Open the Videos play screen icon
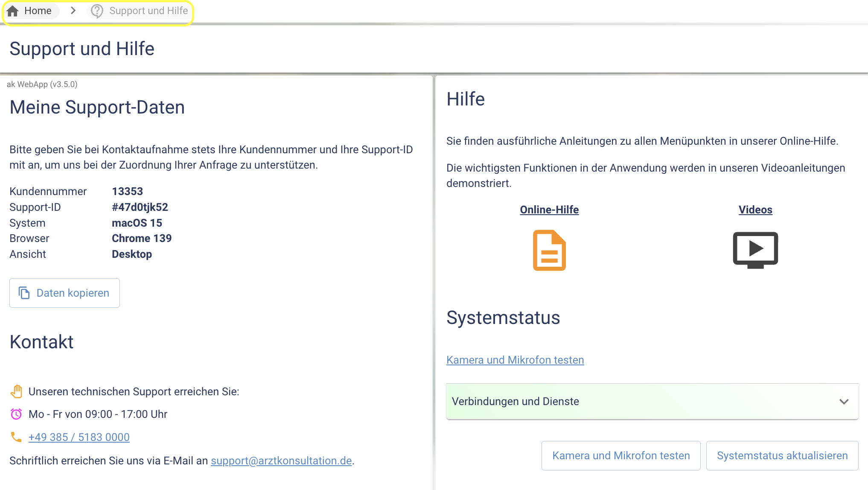Image resolution: width=868 pixels, height=490 pixels. [755, 250]
